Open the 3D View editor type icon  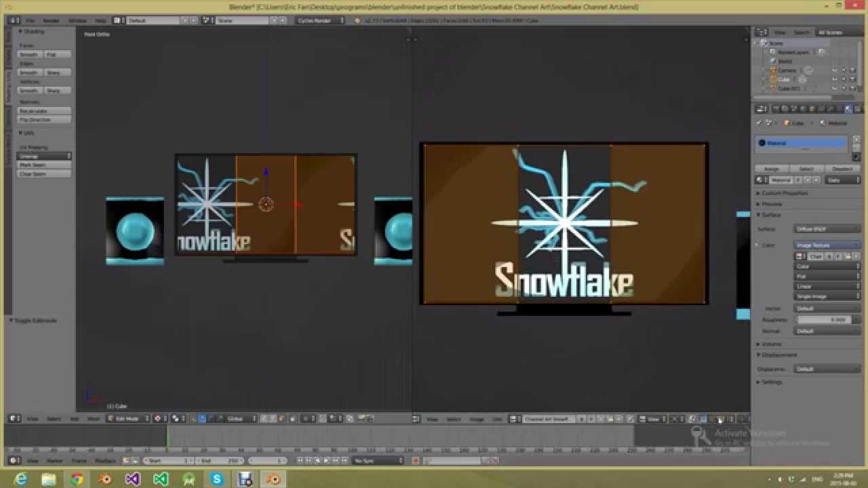[x=14, y=419]
